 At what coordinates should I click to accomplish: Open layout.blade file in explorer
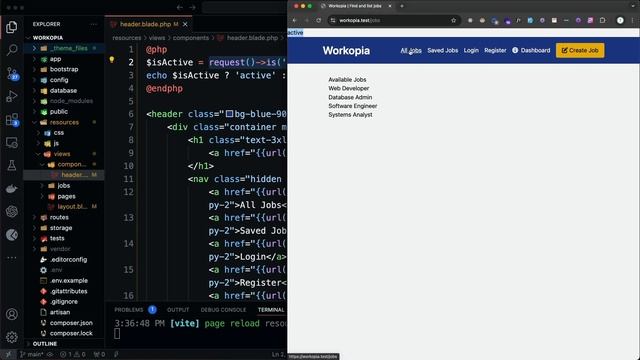pyautogui.click(x=72, y=207)
